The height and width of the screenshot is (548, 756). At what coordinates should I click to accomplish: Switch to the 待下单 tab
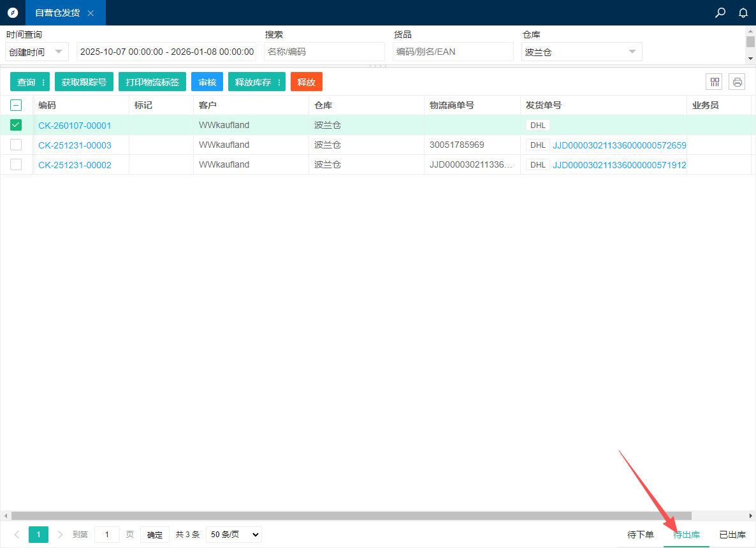[x=641, y=535]
